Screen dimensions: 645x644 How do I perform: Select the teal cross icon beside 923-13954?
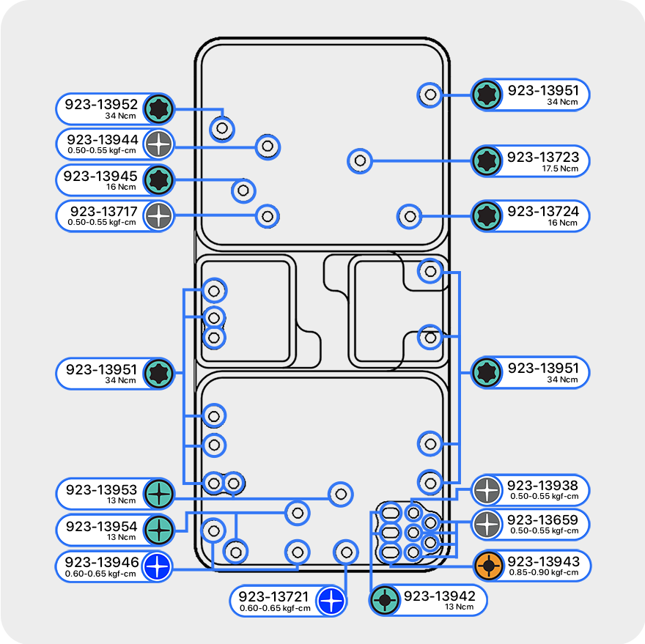(158, 529)
